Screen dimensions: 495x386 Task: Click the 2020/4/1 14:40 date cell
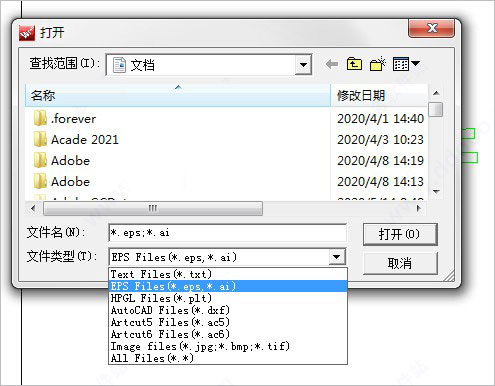coord(380,119)
